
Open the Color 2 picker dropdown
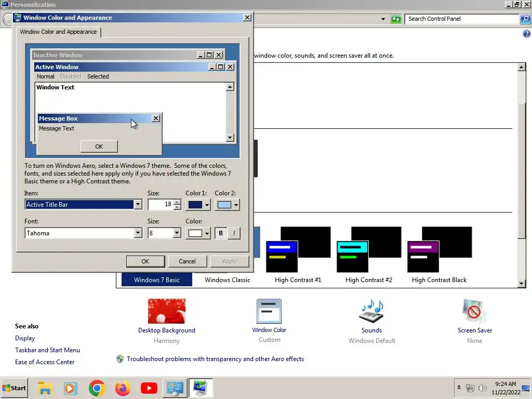click(227, 205)
